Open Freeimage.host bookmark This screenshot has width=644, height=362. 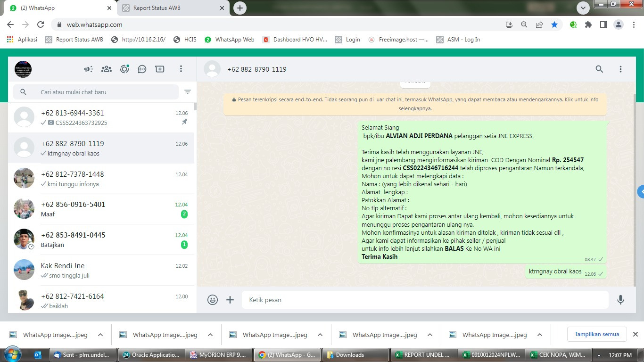coord(399,40)
